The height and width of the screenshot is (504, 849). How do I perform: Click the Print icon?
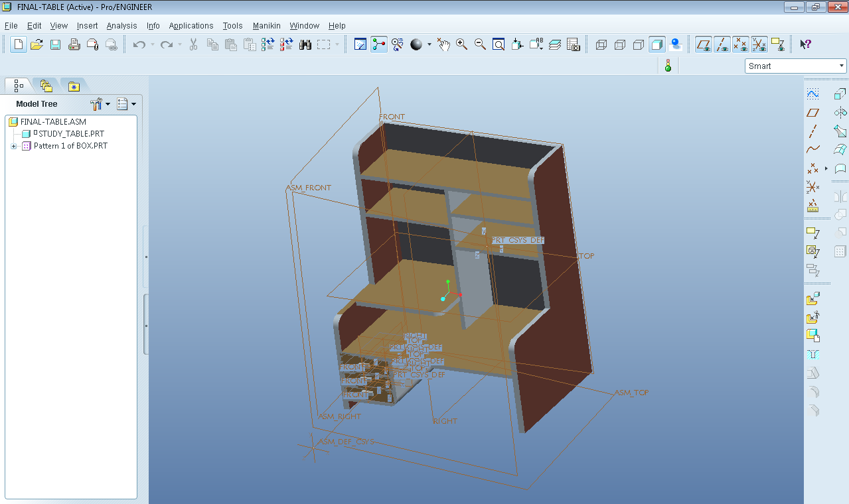74,44
